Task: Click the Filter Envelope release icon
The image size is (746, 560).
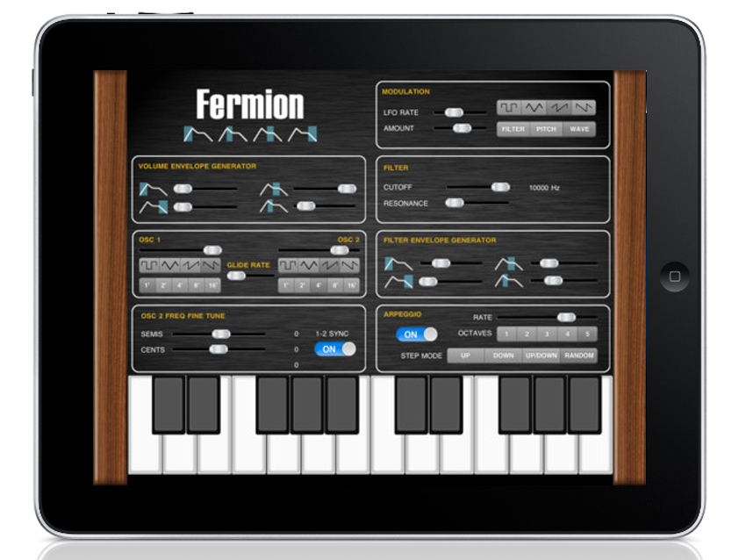Action: click(x=398, y=282)
